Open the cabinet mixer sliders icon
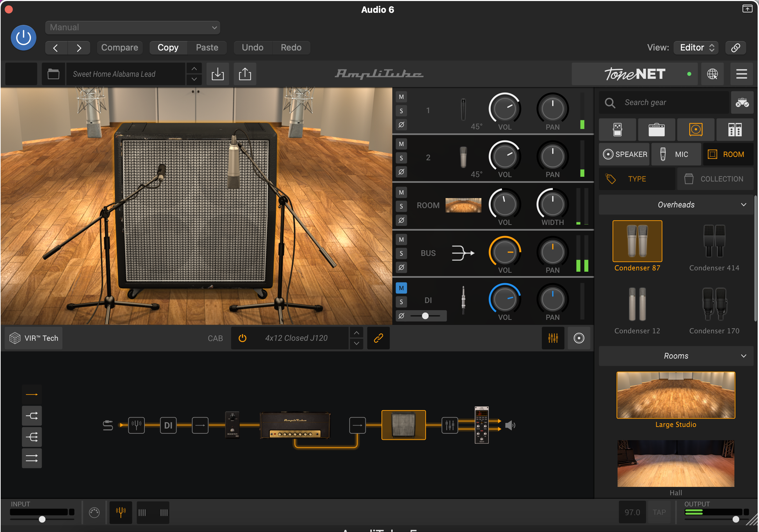759x532 pixels. [553, 338]
